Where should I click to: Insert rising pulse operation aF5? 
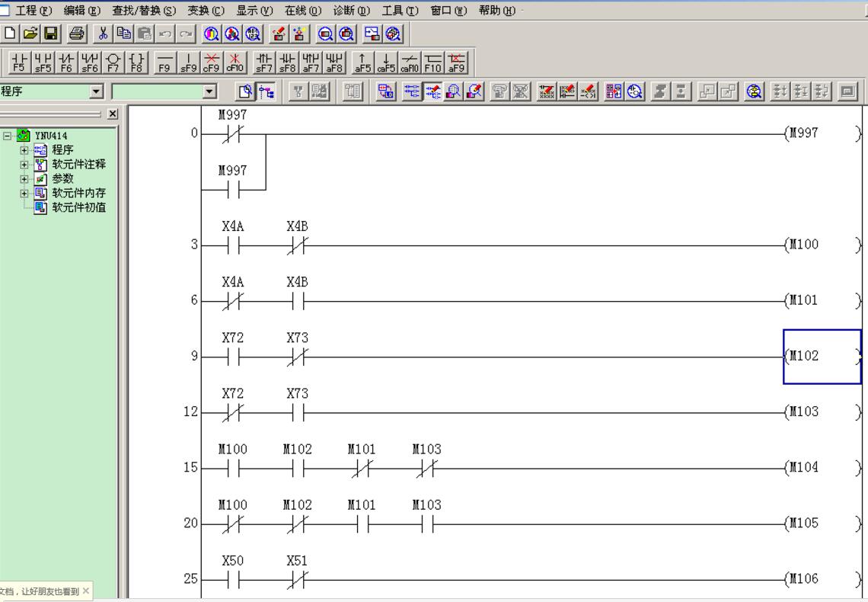point(362,62)
